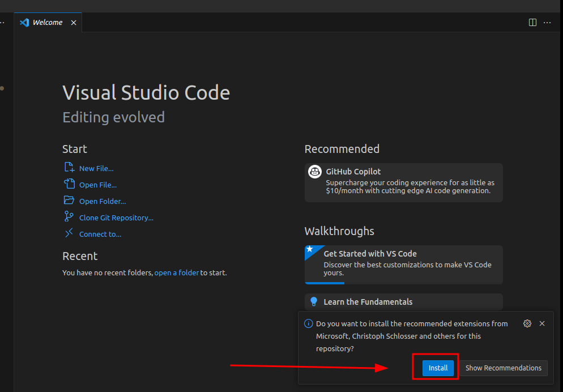Dismiss the extensions notification

click(542, 323)
